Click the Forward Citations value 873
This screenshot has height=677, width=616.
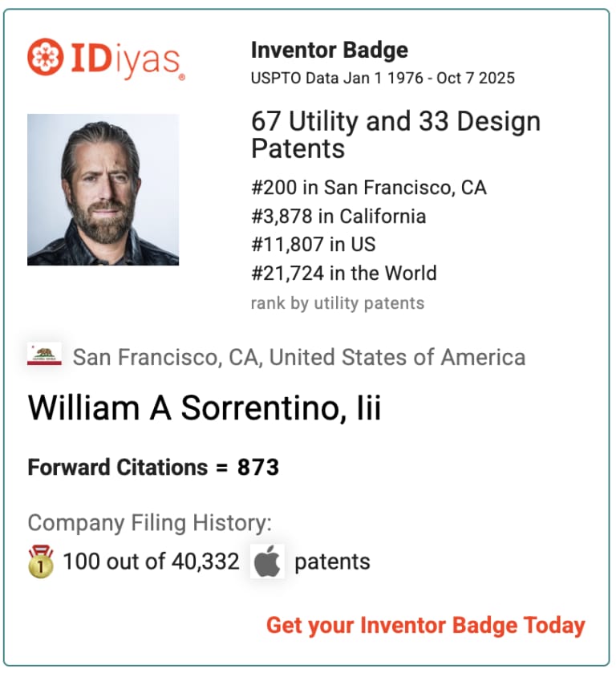[x=257, y=468]
